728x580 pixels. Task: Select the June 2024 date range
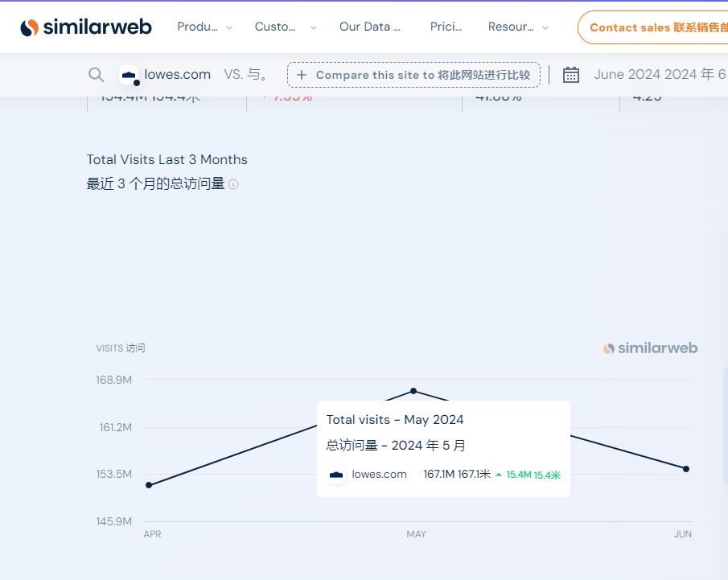660,75
